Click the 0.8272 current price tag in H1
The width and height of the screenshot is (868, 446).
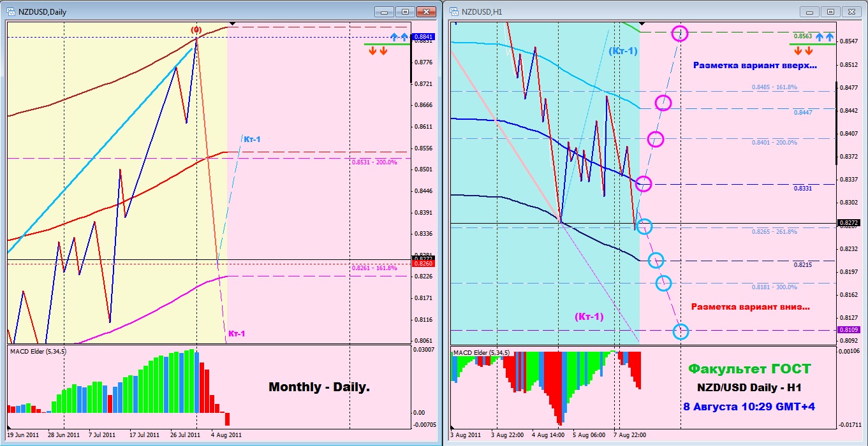(x=849, y=223)
